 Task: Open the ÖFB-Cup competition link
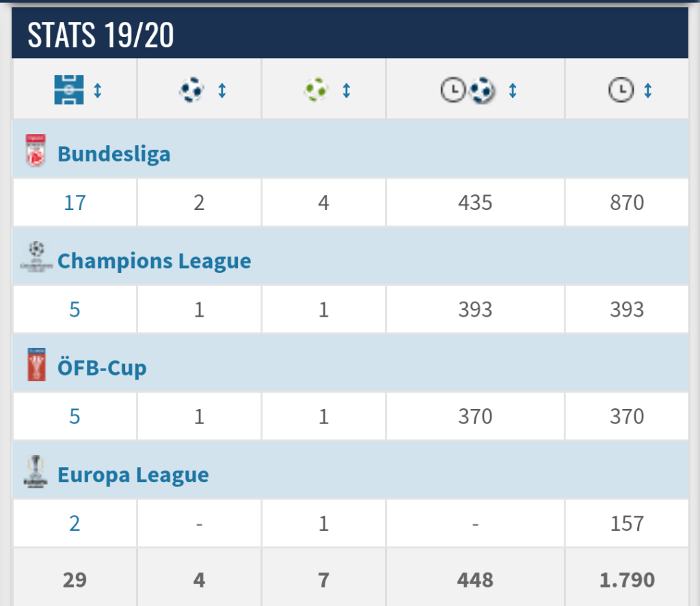point(102,368)
